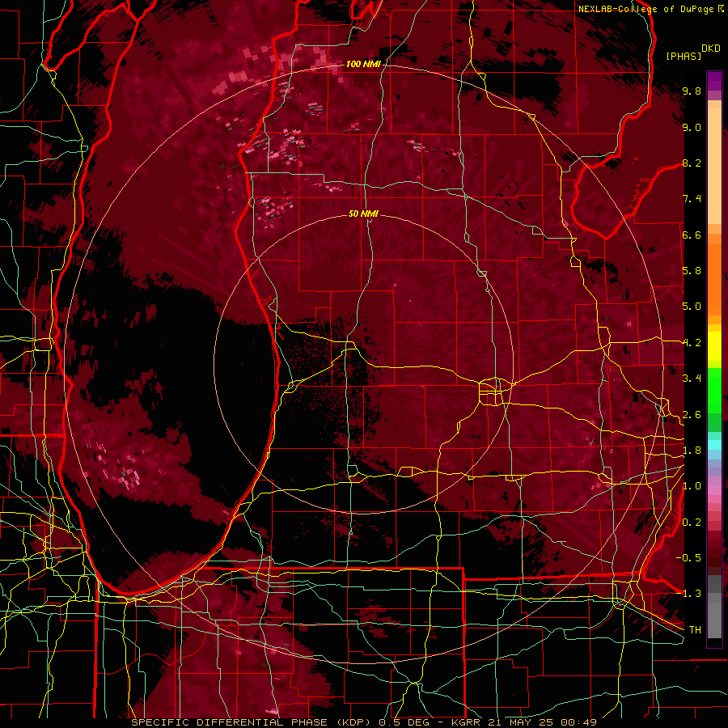
Task: Click the 100 NMI range ring label
Action: coord(363,64)
